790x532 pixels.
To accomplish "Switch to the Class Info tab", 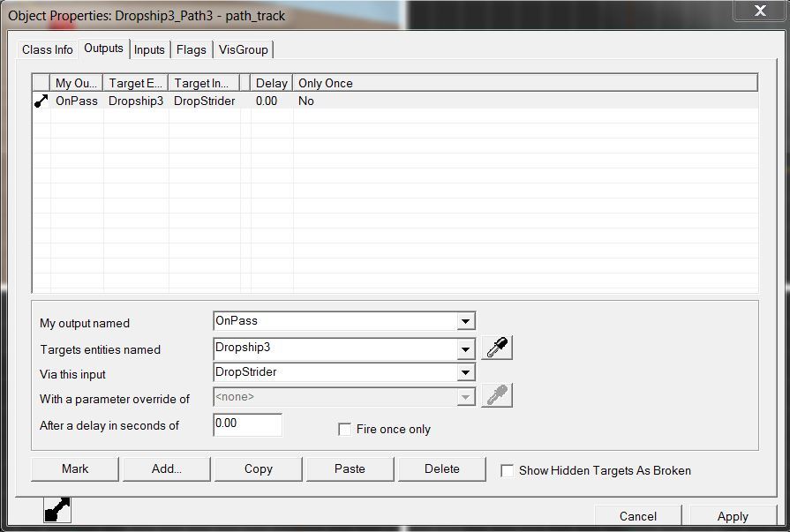I will coord(48,49).
